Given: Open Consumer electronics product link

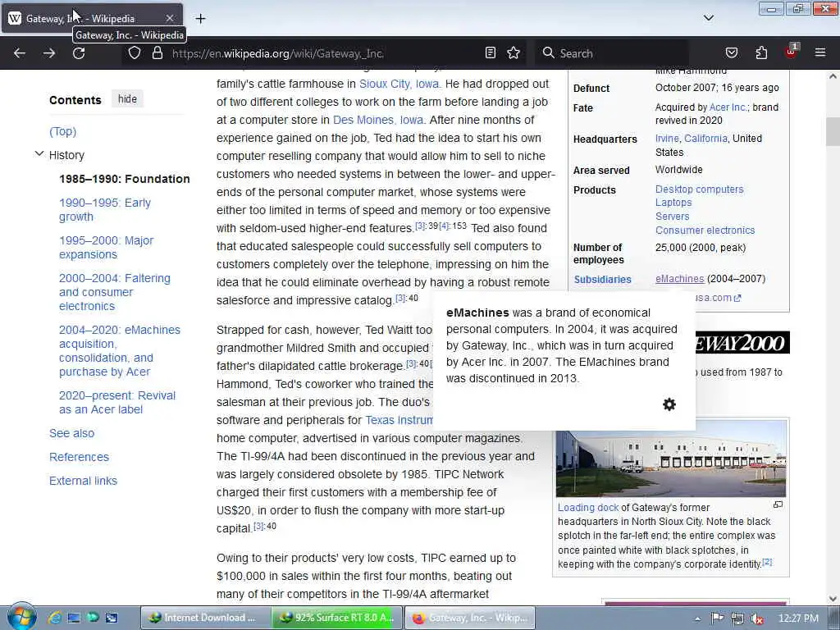Looking at the screenshot, I should coord(705,231).
